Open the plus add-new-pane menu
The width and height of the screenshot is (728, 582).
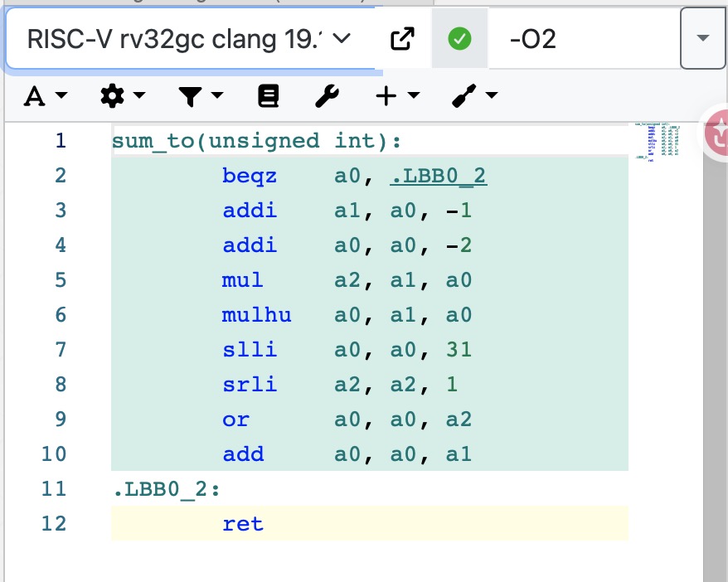(x=397, y=96)
